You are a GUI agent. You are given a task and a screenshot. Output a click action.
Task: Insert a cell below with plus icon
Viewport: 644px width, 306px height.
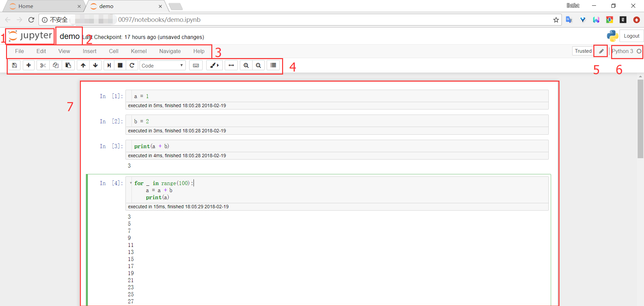29,65
